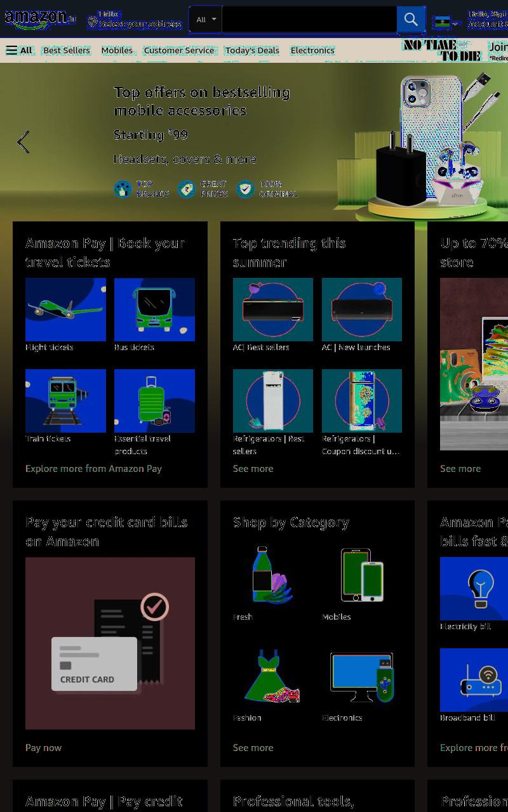
Task: Click Explore more from Amazon Pay
Action: [93, 469]
